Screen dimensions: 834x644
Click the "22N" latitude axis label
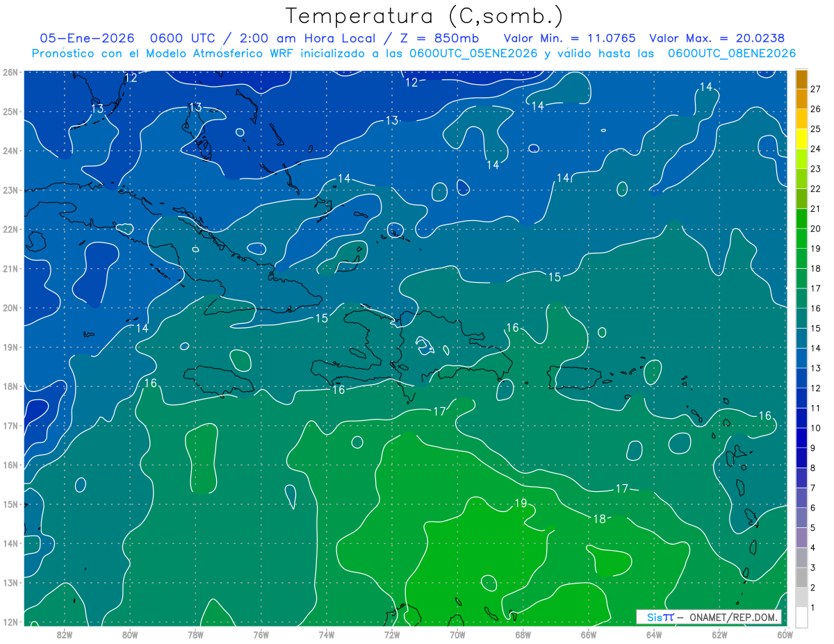click(x=10, y=229)
